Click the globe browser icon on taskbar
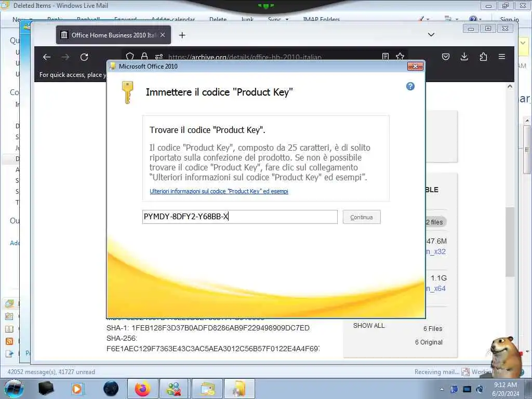 tap(111, 389)
